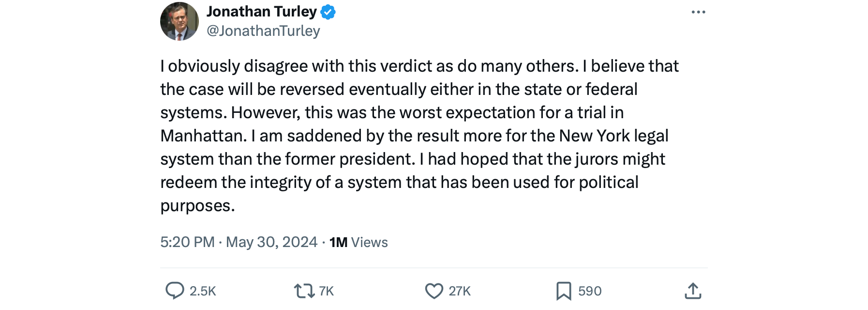The image size is (868, 310).
Task: View the 1M Views analytics
Action: (x=359, y=242)
